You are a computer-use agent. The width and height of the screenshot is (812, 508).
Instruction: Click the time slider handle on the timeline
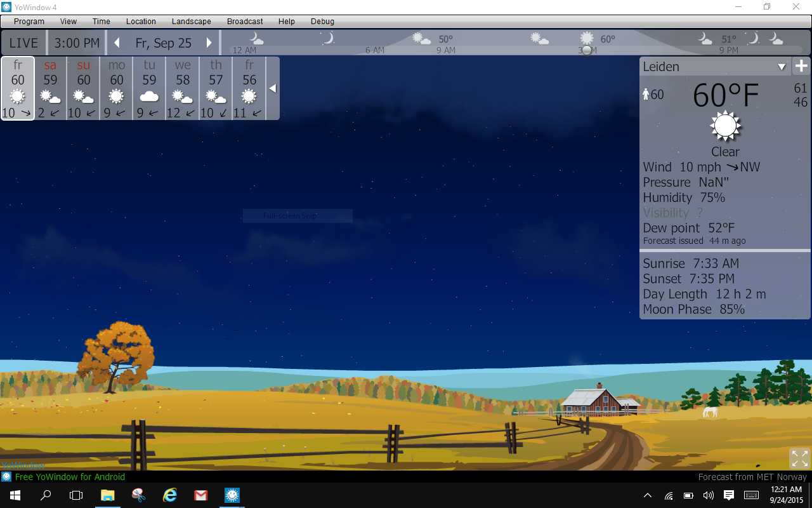tap(587, 50)
